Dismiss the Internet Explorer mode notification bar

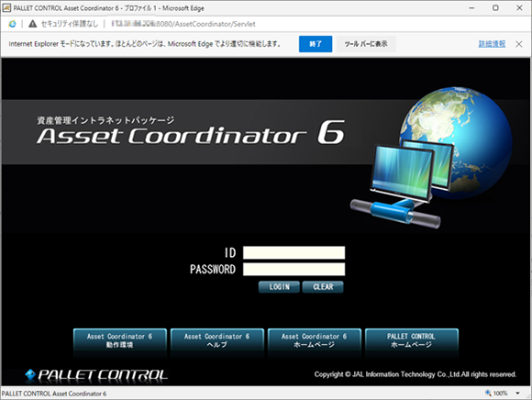(x=519, y=44)
